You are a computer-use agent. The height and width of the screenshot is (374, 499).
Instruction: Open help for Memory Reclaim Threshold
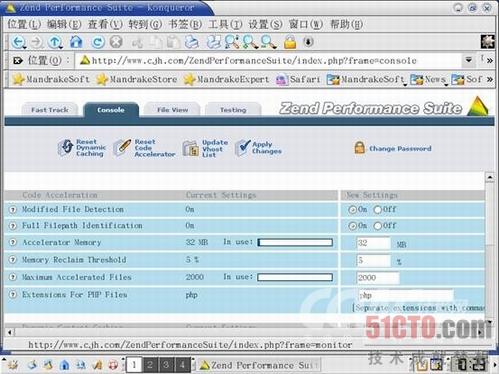tap(13, 260)
